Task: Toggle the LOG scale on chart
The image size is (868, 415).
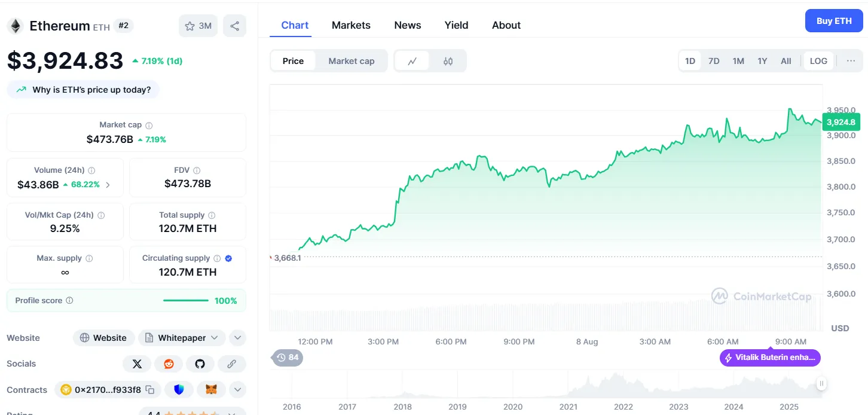Action: pyautogui.click(x=818, y=61)
